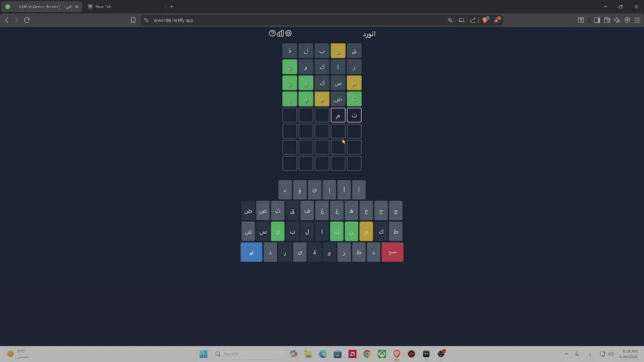Open the Brave Rewards triangle icon
This screenshot has height=362, width=644.
click(497, 20)
